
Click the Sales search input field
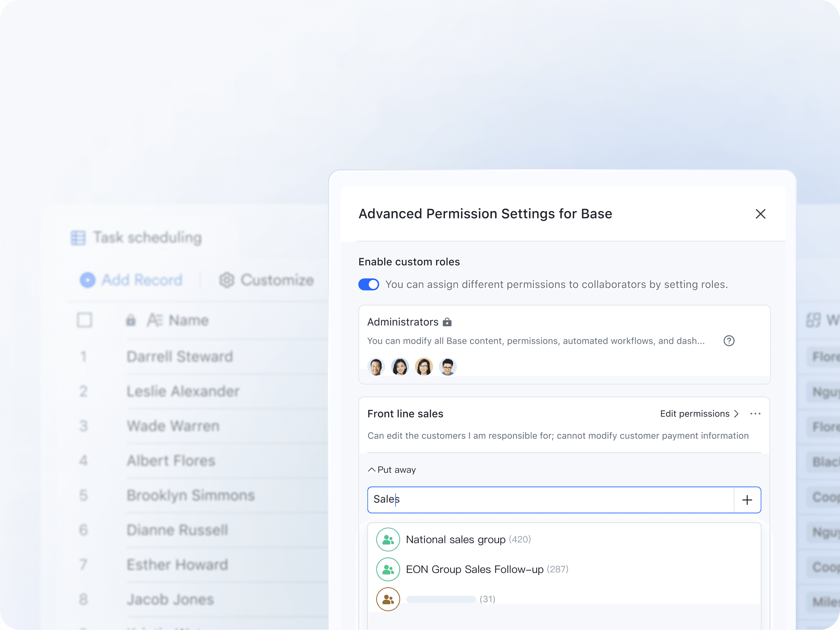click(x=550, y=500)
